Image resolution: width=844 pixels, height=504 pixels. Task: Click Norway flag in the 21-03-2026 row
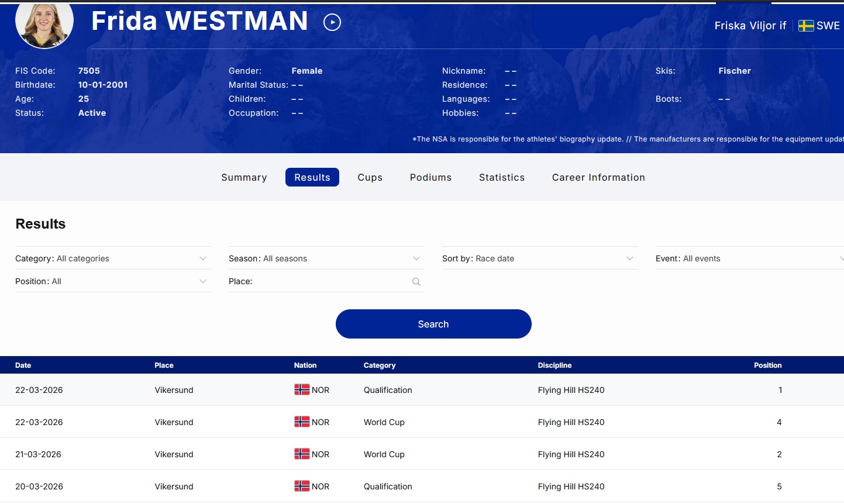(302, 454)
